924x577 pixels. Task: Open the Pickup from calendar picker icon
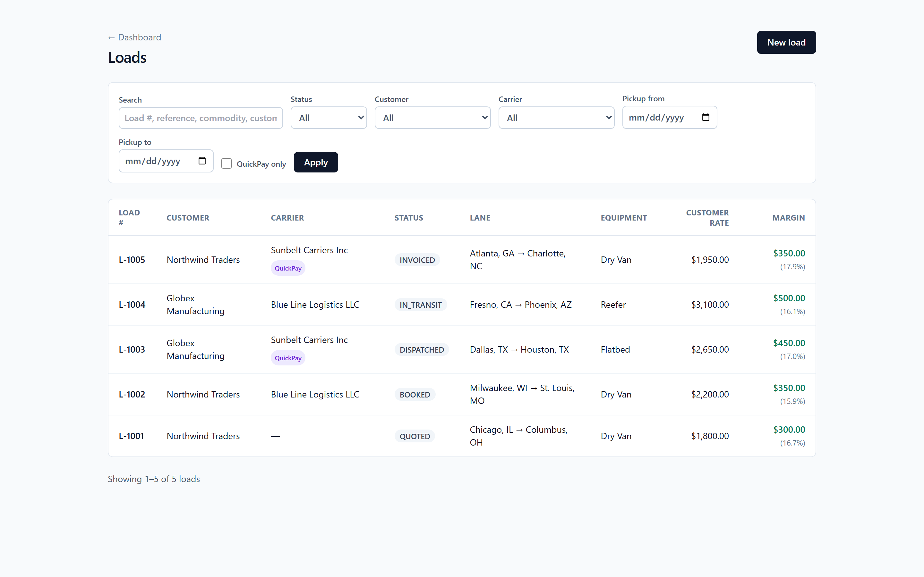click(x=706, y=117)
